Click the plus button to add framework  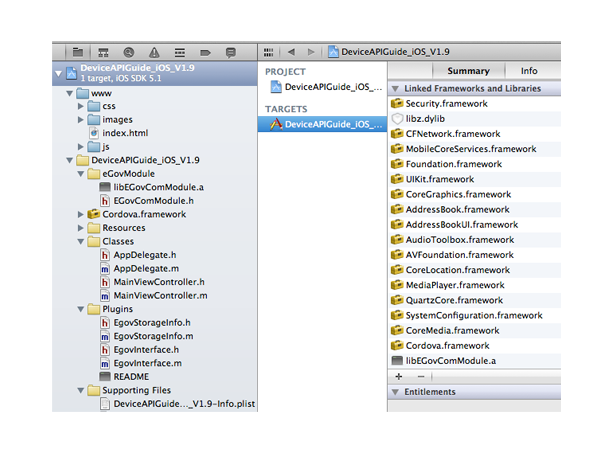399,376
